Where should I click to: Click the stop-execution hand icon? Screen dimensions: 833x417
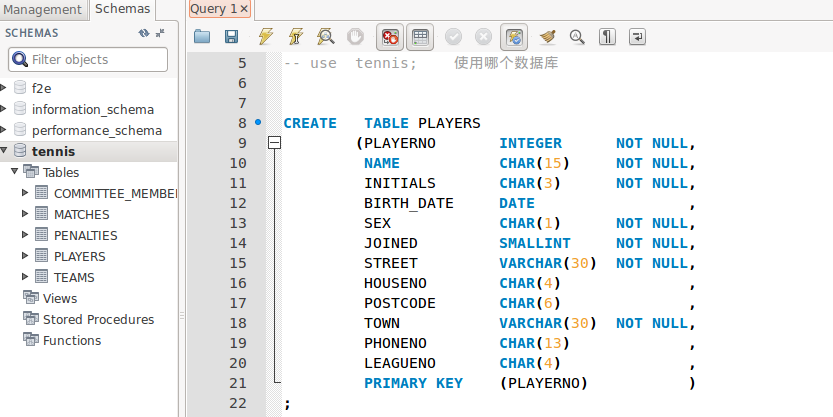355,37
